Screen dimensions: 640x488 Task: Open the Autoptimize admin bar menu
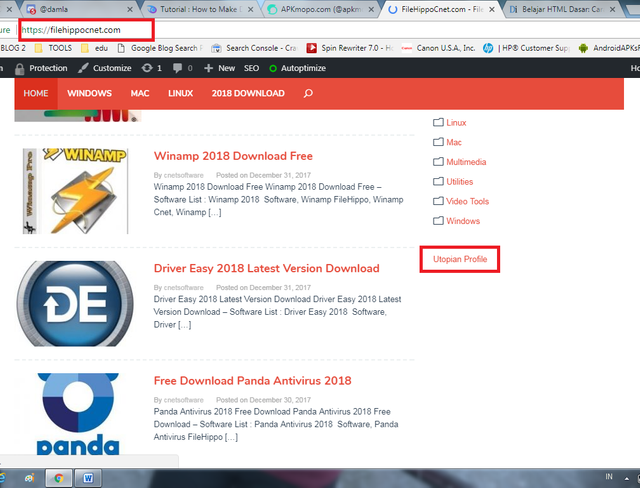297,68
